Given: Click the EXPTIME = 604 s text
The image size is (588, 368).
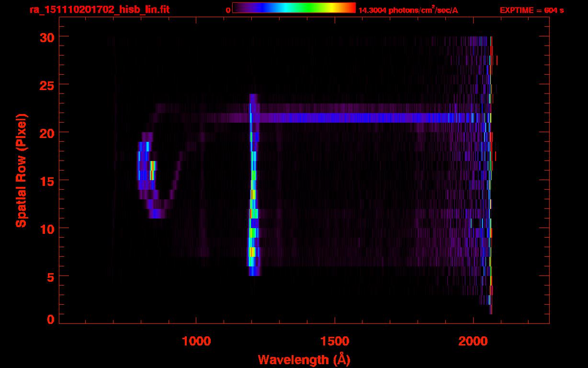Looking at the screenshot, I should (531, 10).
